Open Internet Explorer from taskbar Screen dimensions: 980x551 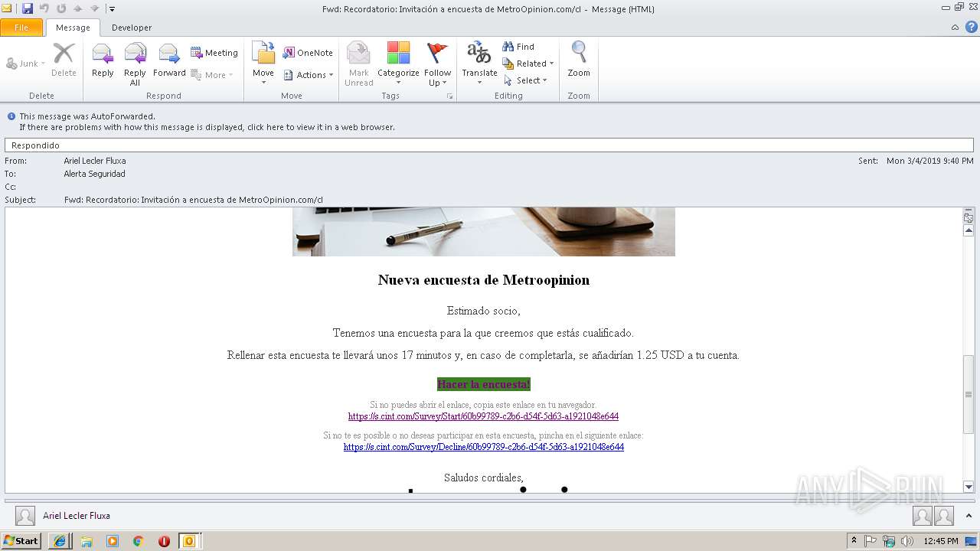tap(60, 541)
